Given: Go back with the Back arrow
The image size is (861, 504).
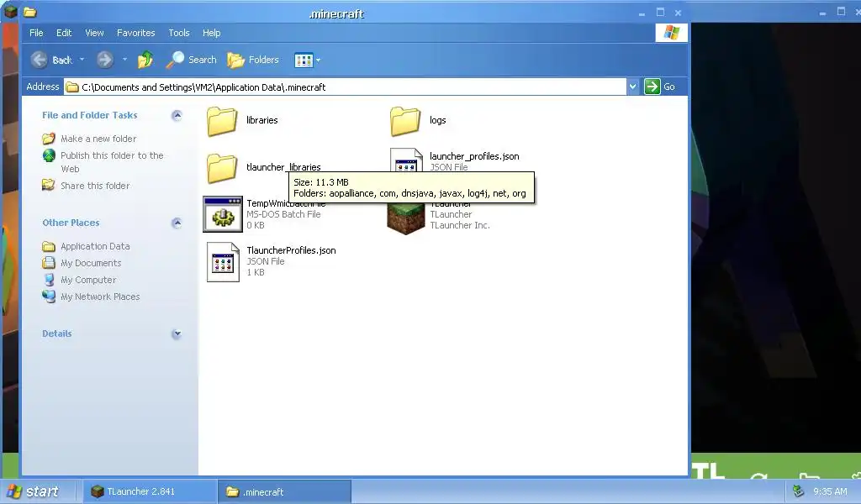Looking at the screenshot, I should pyautogui.click(x=51, y=60).
